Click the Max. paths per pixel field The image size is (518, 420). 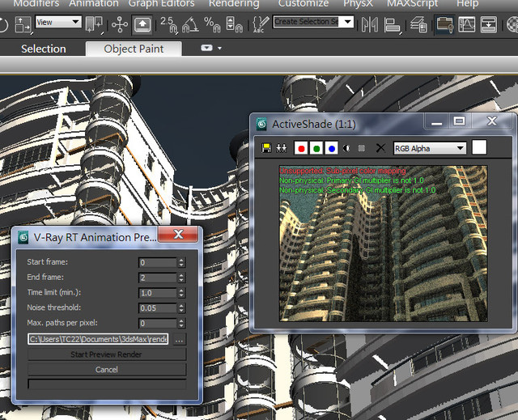point(158,323)
